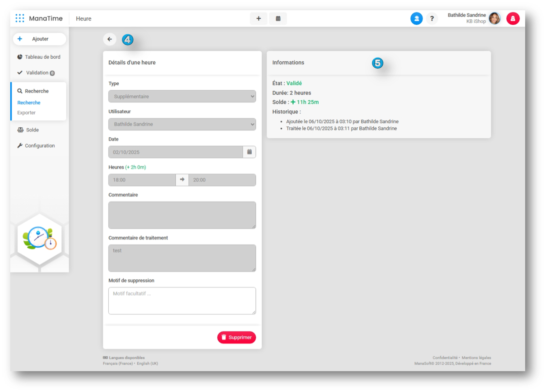546x392 pixels.
Task: Select Solde in sidebar menu
Action: coord(32,130)
